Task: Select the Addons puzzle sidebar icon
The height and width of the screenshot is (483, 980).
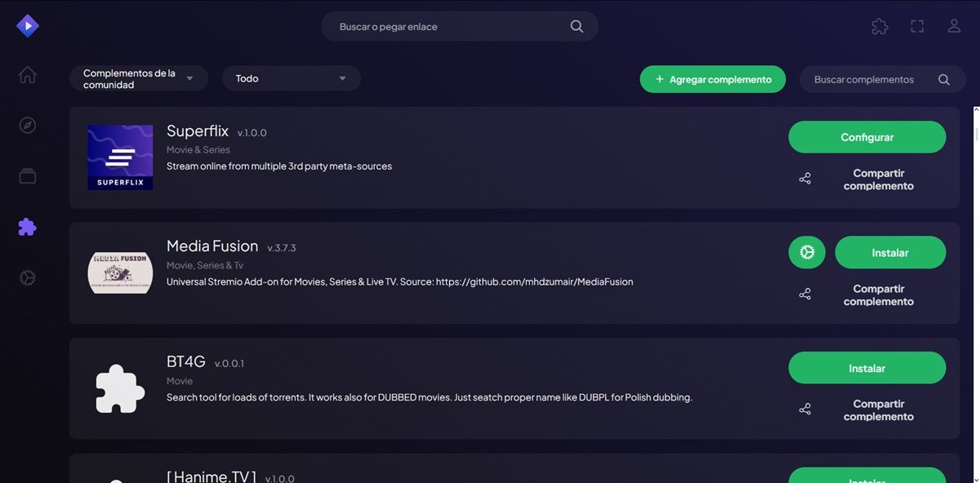Action: pos(28,227)
